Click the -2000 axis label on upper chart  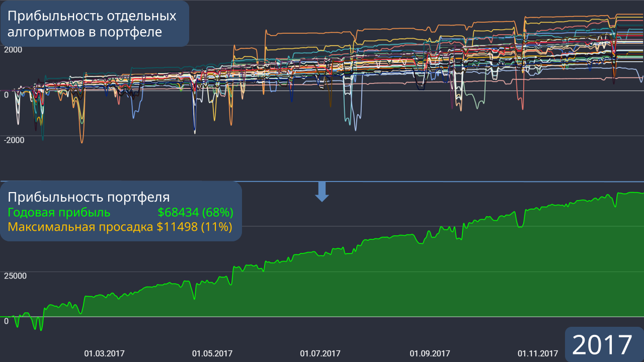(14, 140)
